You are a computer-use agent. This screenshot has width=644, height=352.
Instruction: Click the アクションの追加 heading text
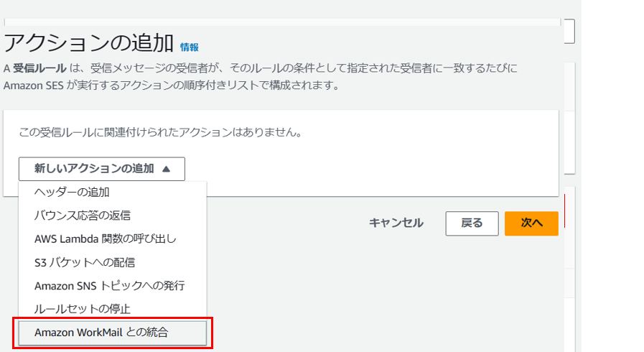89,42
